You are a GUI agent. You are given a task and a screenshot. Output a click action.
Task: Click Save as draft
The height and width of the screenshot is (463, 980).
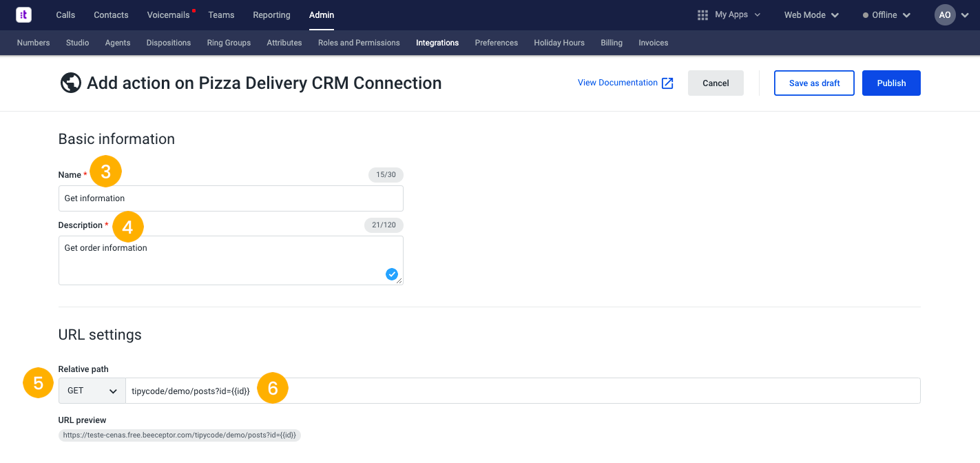click(x=814, y=83)
